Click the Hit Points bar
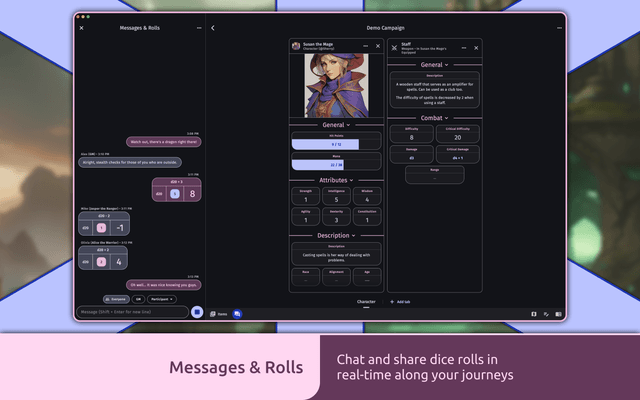This screenshot has width=640, height=400. (336, 145)
